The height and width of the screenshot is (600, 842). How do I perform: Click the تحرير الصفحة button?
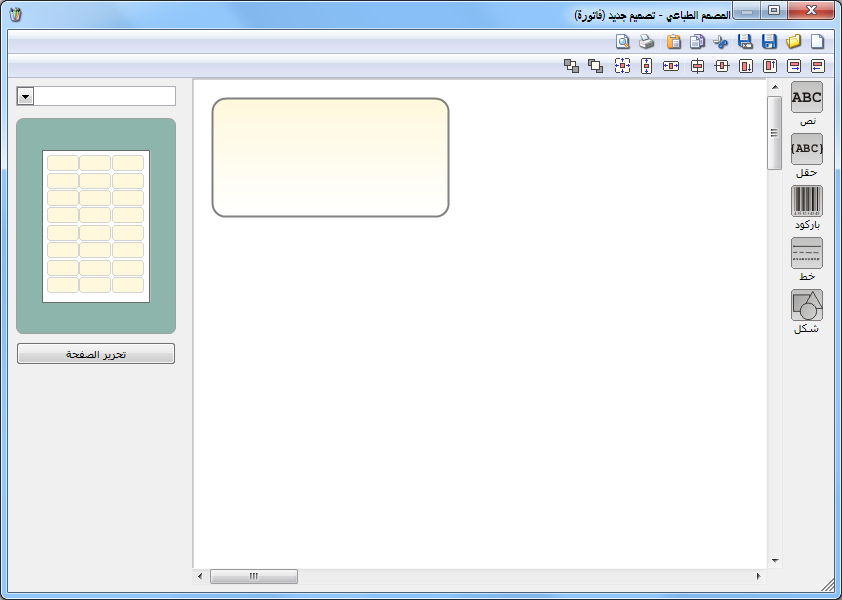96,354
